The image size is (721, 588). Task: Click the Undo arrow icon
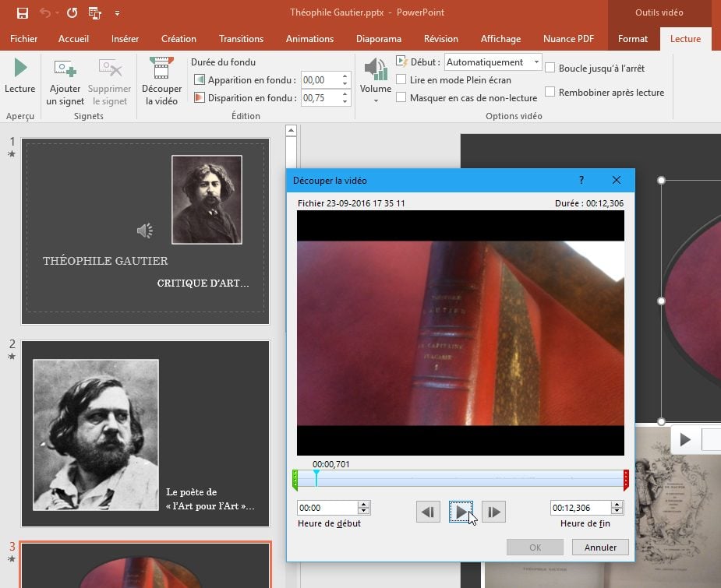[45, 13]
